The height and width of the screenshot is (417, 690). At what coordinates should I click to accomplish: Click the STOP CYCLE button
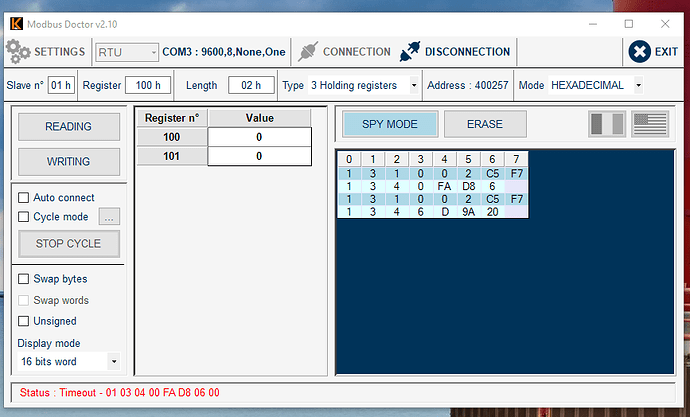click(x=69, y=244)
